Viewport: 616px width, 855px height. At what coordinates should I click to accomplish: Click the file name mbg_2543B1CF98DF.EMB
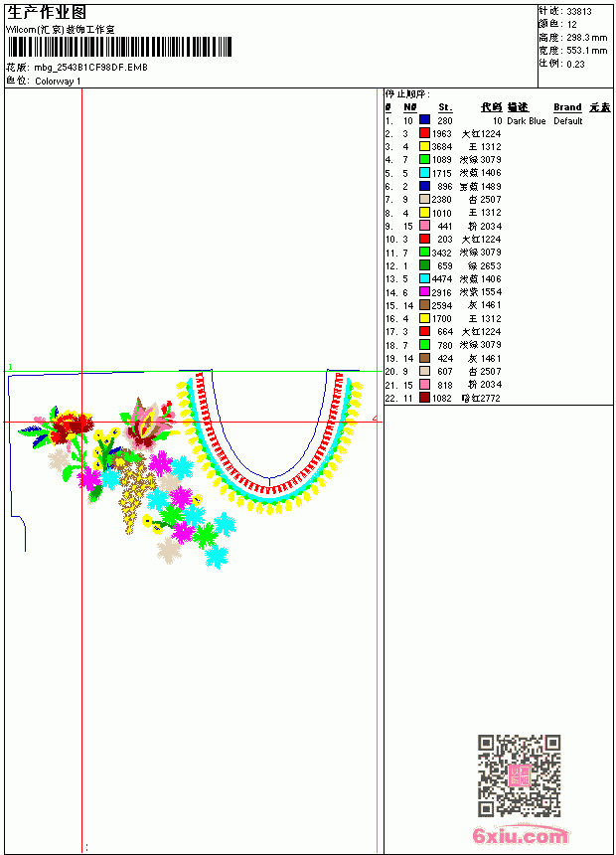click(x=90, y=68)
